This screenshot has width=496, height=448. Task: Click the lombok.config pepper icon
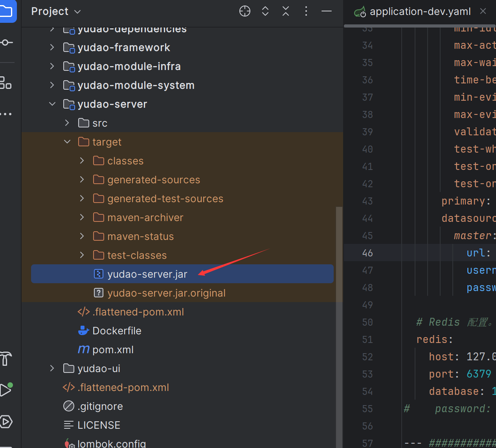tap(69, 443)
